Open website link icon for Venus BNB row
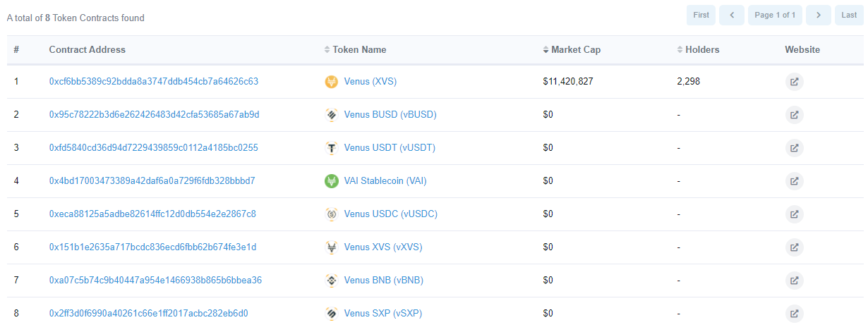Viewport: 868px width, 332px height. [x=795, y=281]
